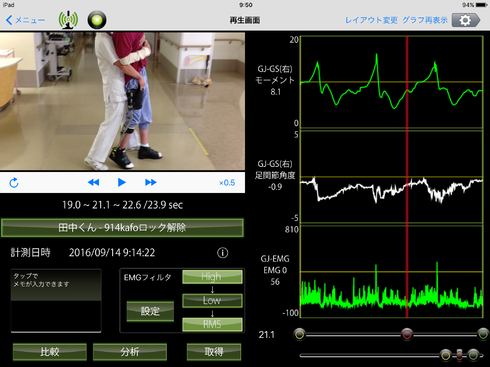Image resolution: width=490 pixels, height=367 pixels.
Task: Open レイアウト変更 layout options
Action: (371, 20)
